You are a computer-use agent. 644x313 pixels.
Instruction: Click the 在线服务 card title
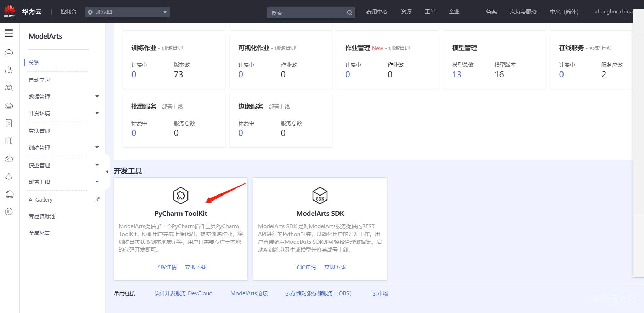pos(571,48)
